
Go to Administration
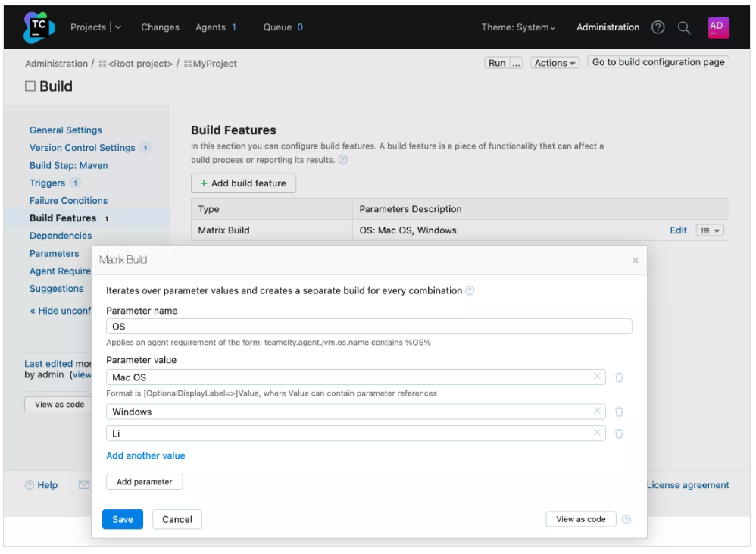click(x=608, y=27)
